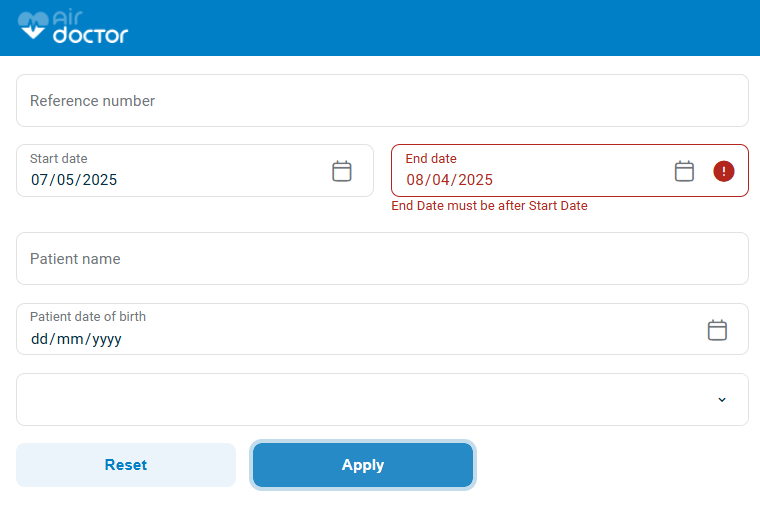The height and width of the screenshot is (508, 760).
Task: Open the End date calendar picker
Action: pyautogui.click(x=684, y=171)
